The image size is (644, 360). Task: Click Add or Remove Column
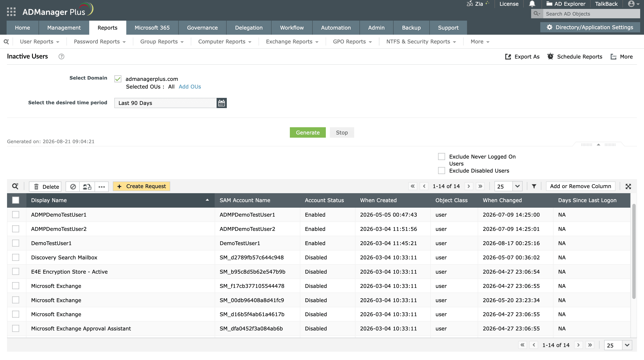pyautogui.click(x=581, y=186)
